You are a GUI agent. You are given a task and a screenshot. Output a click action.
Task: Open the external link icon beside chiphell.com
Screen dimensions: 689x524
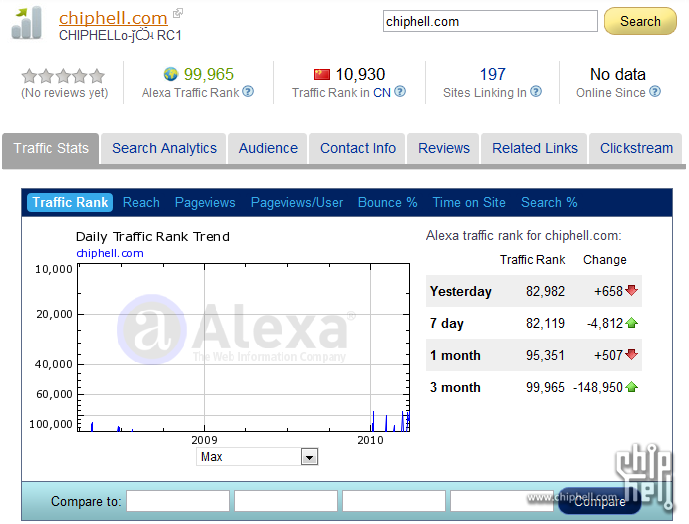[178, 13]
